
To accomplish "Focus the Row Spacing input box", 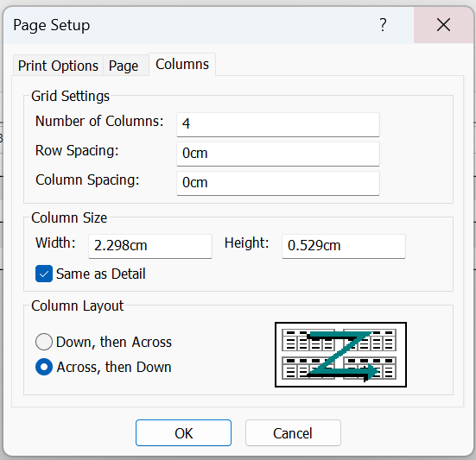I will click(278, 154).
